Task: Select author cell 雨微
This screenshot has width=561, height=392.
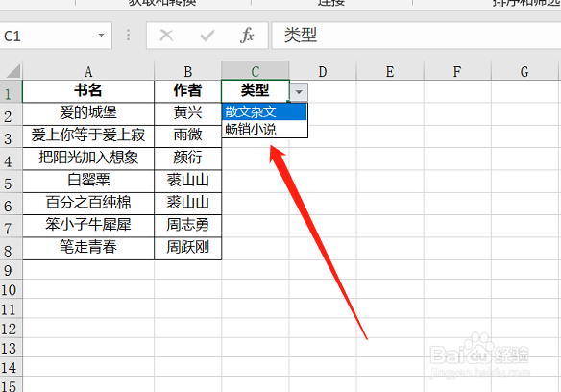Action: 188,136
